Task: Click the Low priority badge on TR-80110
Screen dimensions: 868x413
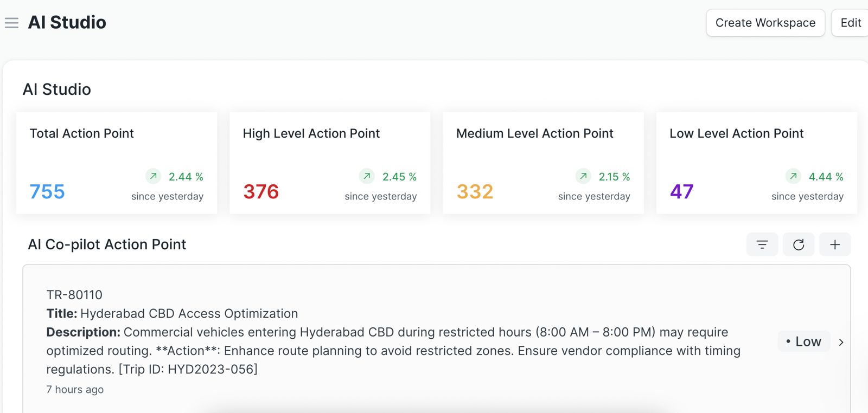Action: (x=803, y=341)
